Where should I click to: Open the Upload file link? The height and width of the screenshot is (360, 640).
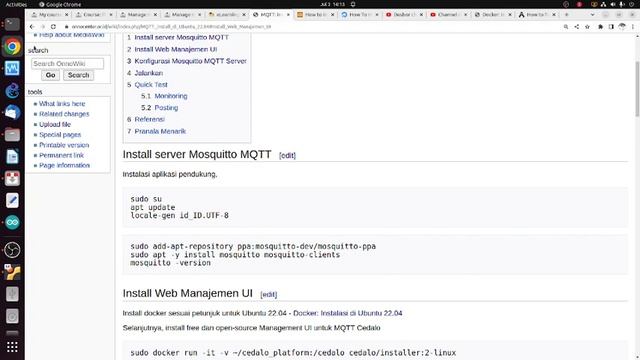pyautogui.click(x=55, y=124)
